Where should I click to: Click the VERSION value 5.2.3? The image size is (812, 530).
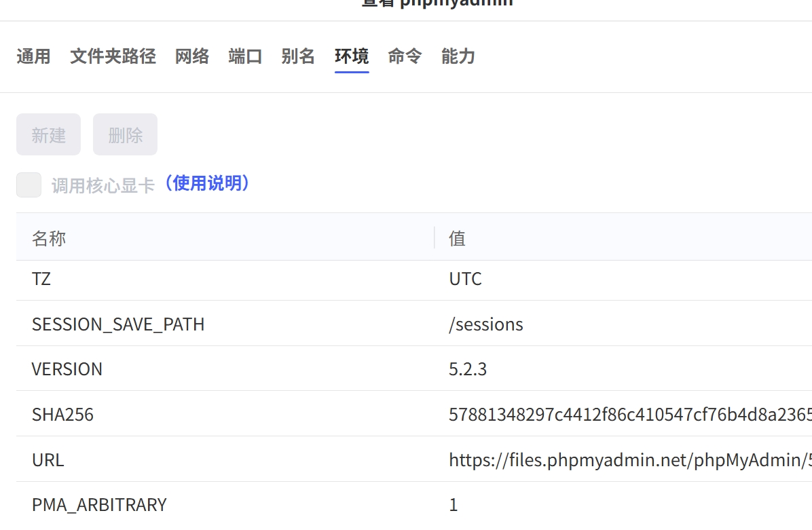click(x=466, y=369)
